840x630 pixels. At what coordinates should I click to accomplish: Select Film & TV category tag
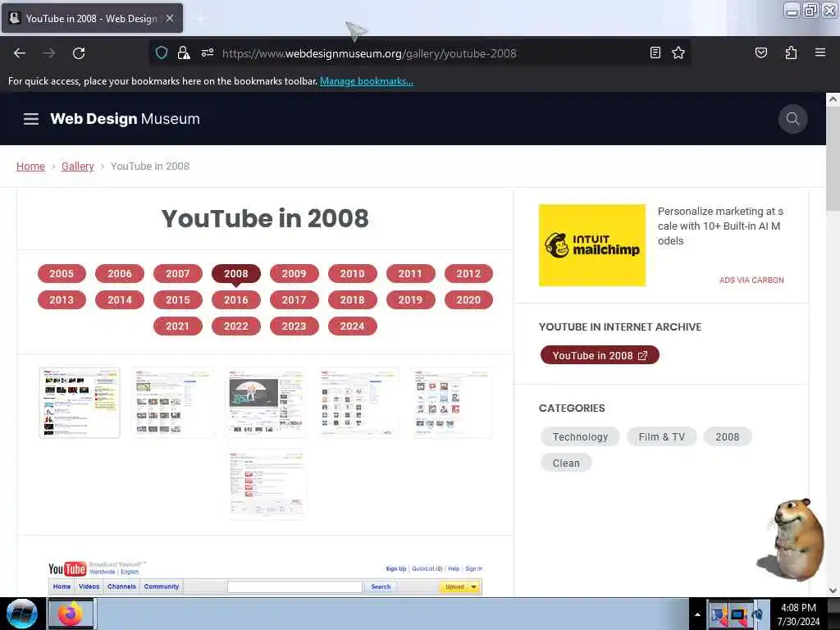pyautogui.click(x=662, y=437)
